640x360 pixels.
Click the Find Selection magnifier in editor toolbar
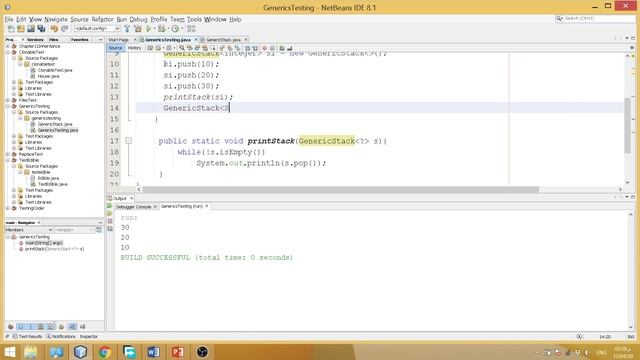pos(182,48)
